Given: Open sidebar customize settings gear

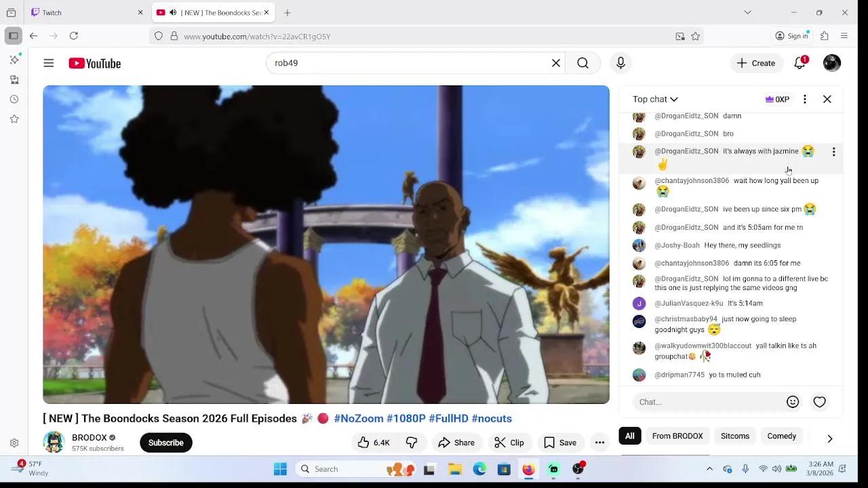Looking at the screenshot, I should (14, 443).
